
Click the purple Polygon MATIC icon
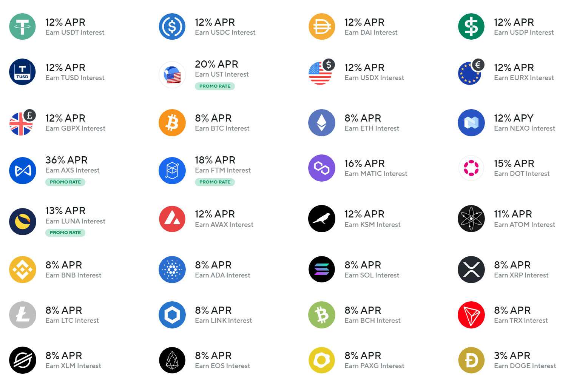tap(322, 168)
